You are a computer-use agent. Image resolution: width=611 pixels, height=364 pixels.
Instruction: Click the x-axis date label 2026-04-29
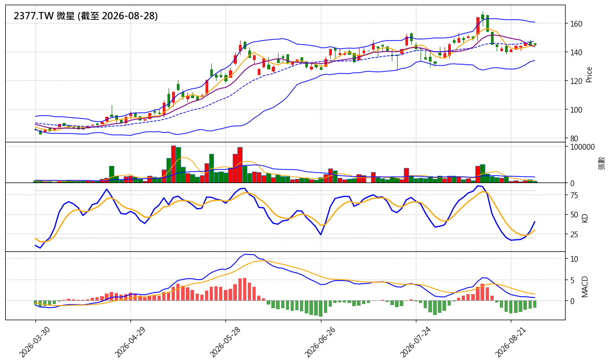pyautogui.click(x=130, y=342)
